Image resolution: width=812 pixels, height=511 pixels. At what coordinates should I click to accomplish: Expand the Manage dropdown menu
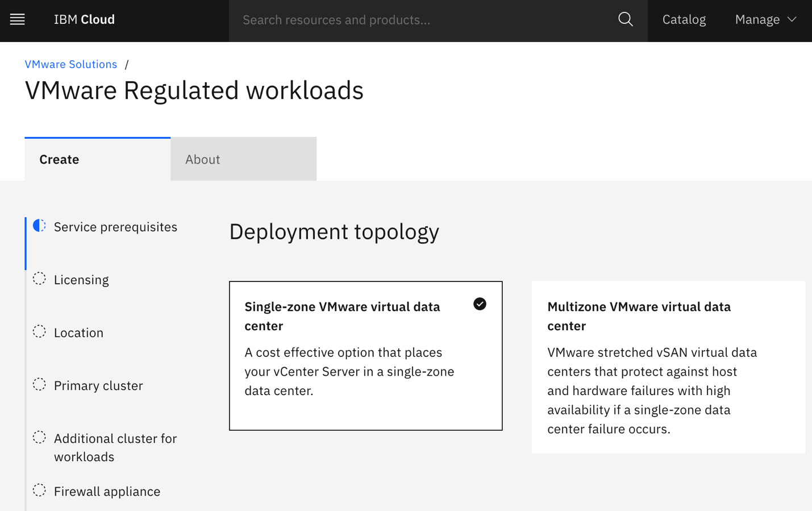click(765, 20)
